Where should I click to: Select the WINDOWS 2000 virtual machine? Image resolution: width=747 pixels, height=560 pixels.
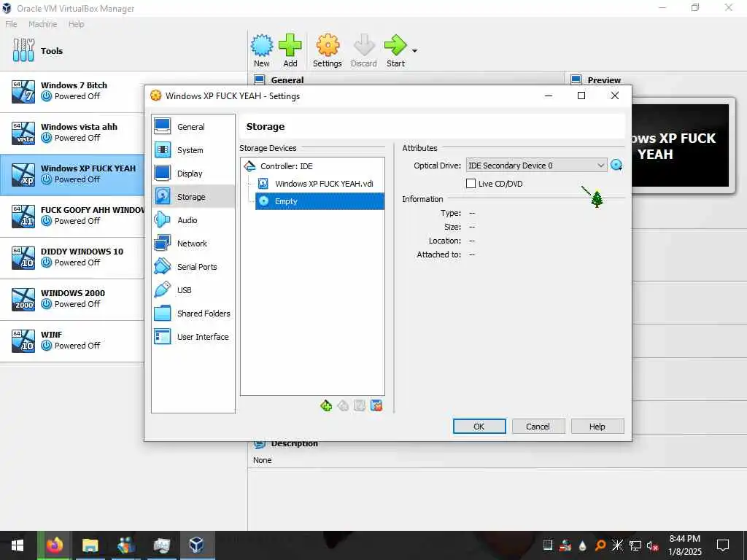pos(72,299)
